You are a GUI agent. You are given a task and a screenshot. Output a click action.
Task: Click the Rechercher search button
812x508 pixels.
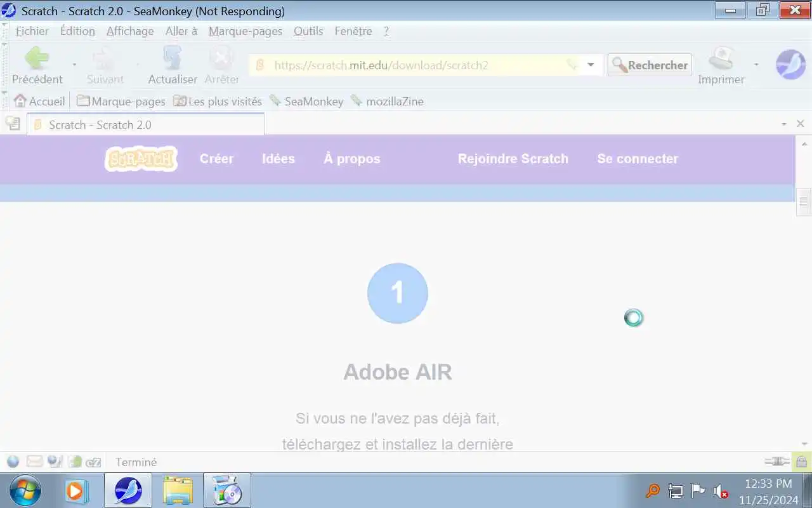click(650, 65)
